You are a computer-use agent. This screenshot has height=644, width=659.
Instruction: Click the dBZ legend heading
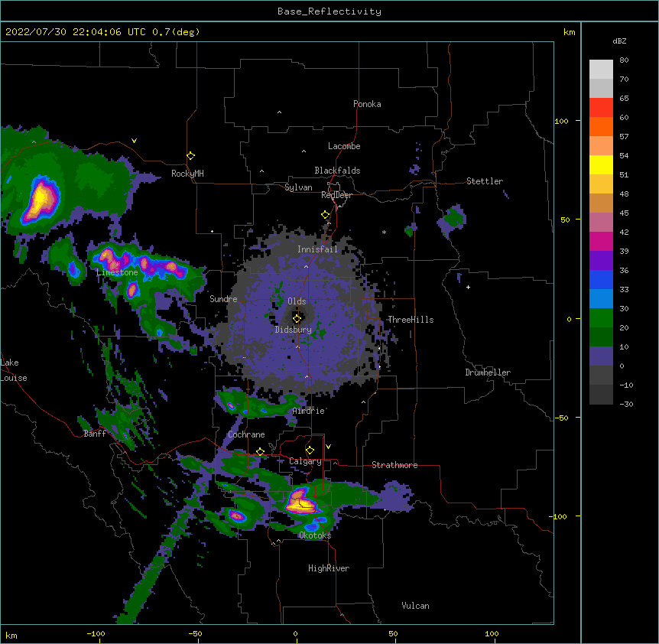pos(619,41)
